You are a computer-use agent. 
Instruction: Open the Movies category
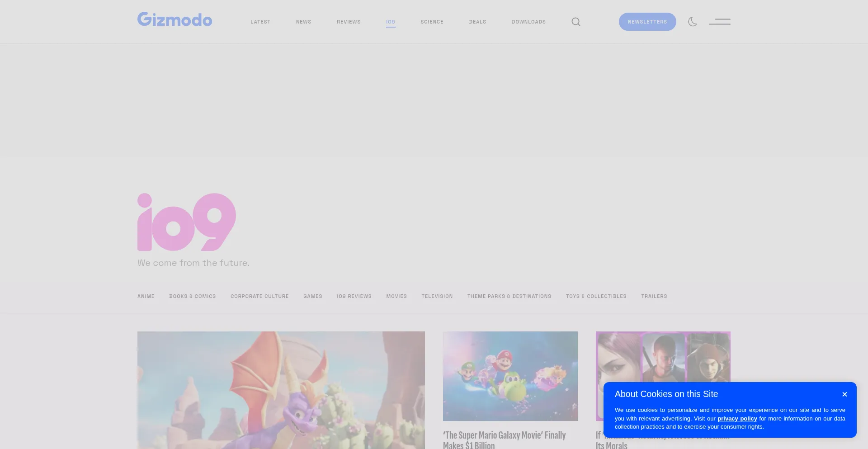coord(396,296)
